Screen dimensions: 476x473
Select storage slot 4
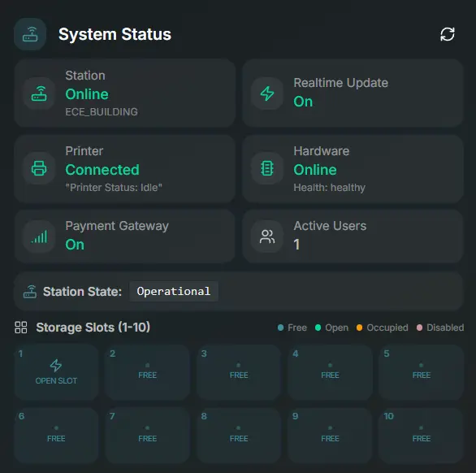tap(330, 372)
